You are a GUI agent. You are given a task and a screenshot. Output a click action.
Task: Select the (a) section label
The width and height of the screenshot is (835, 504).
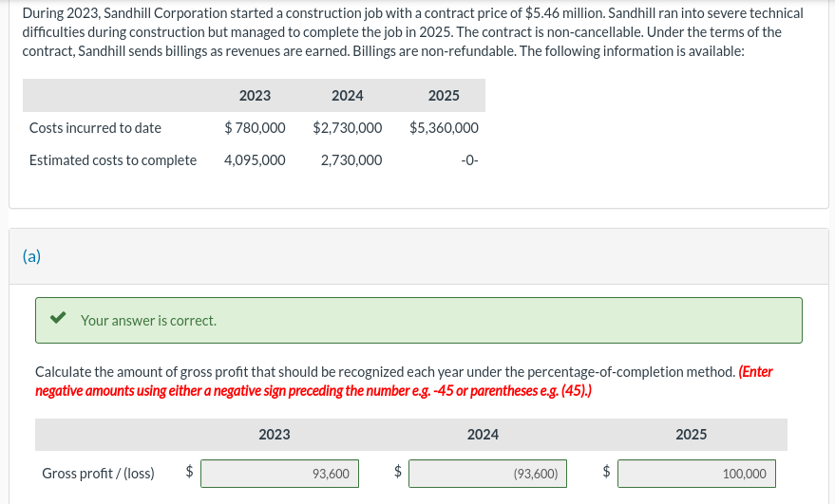(32, 256)
